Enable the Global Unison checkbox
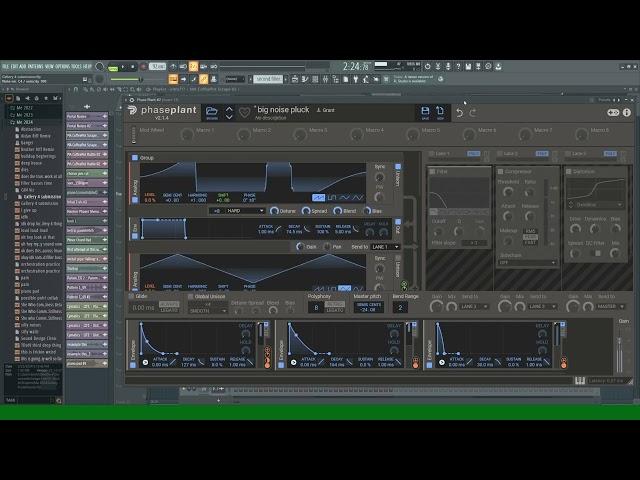 coord(190,296)
